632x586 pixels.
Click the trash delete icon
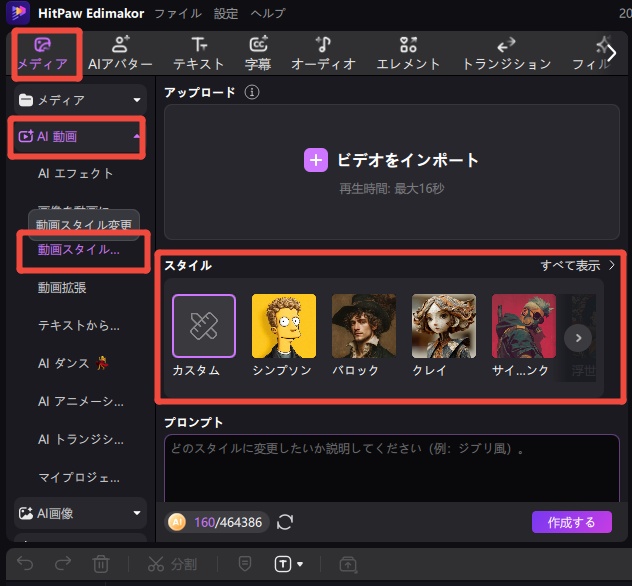click(x=101, y=564)
